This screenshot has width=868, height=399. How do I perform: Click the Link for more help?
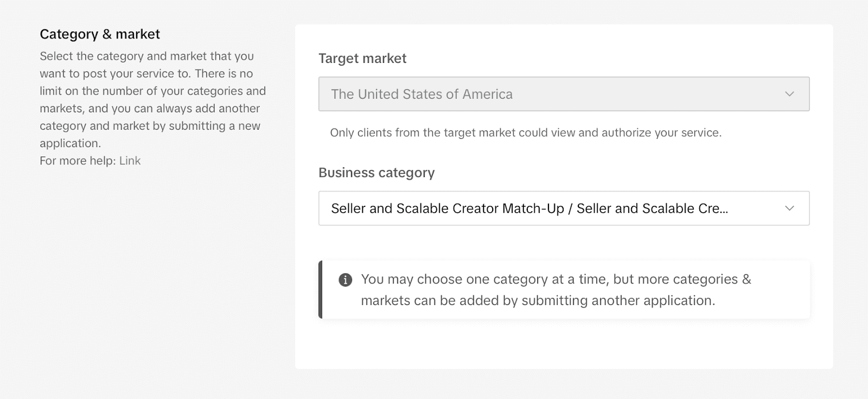(x=130, y=161)
